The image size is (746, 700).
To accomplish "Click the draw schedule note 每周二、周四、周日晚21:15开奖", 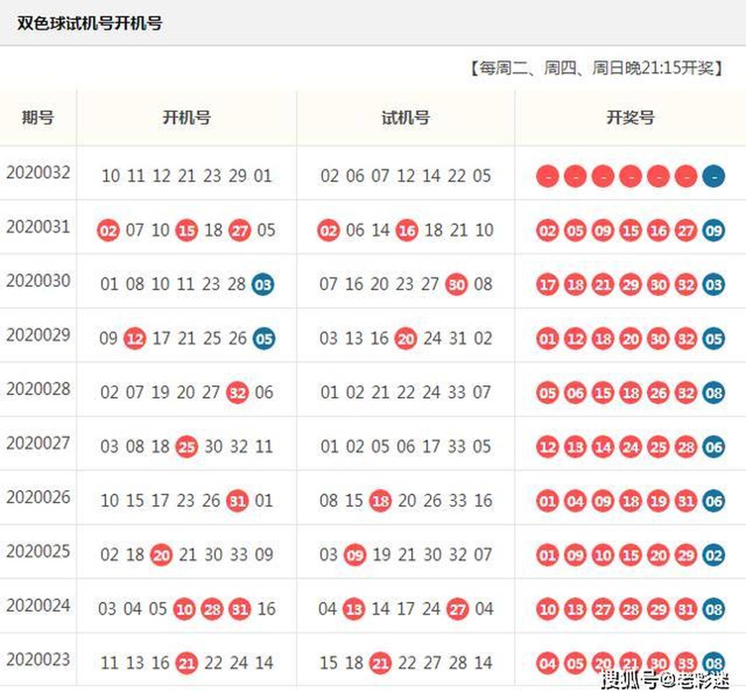I will click(x=597, y=68).
